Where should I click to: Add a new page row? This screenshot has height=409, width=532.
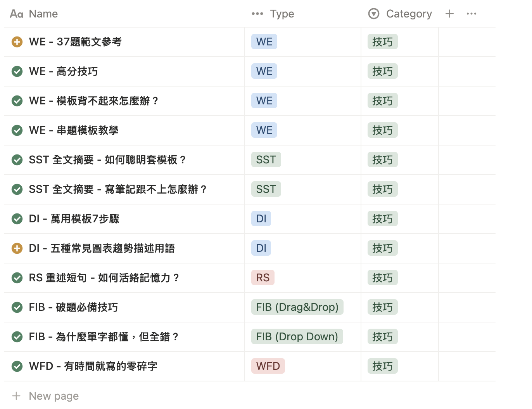click(46, 396)
